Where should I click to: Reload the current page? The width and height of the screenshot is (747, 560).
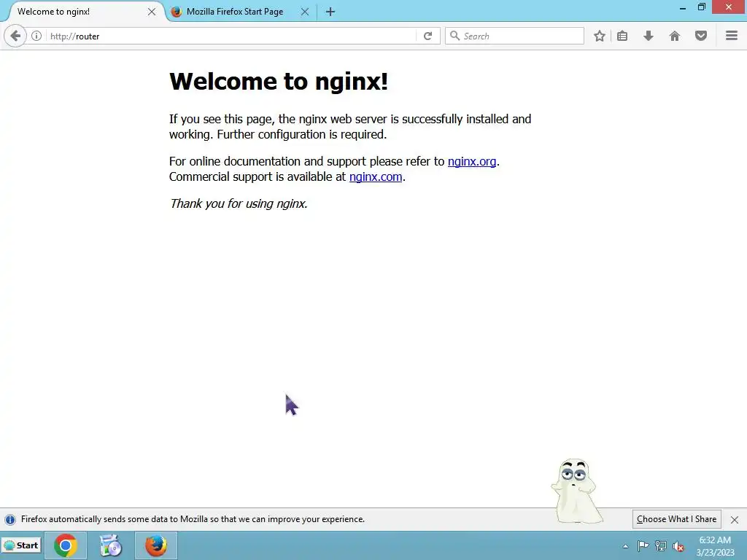click(x=427, y=36)
